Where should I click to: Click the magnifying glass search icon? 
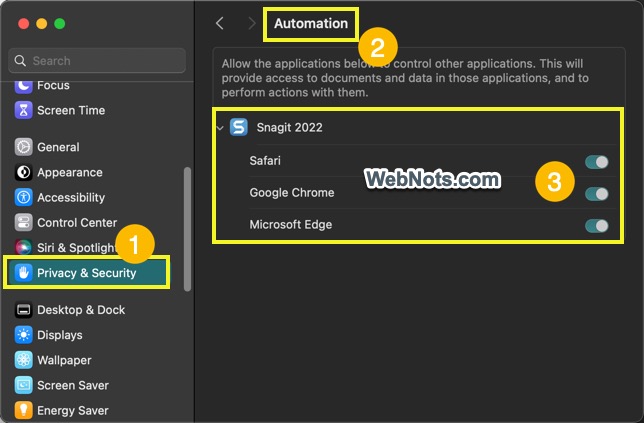point(20,61)
